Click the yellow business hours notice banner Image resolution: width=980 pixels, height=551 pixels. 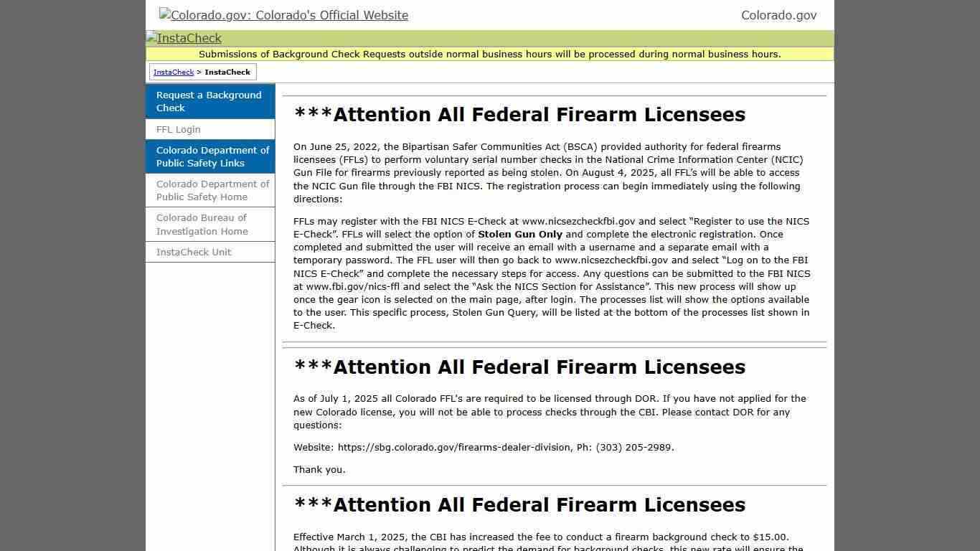pyautogui.click(x=489, y=54)
